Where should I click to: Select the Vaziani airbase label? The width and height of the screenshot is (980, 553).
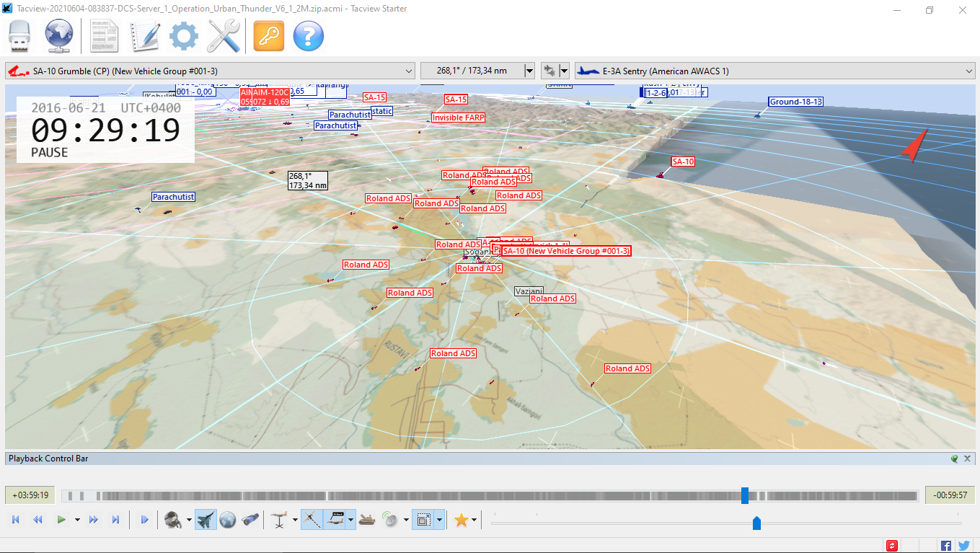point(529,291)
